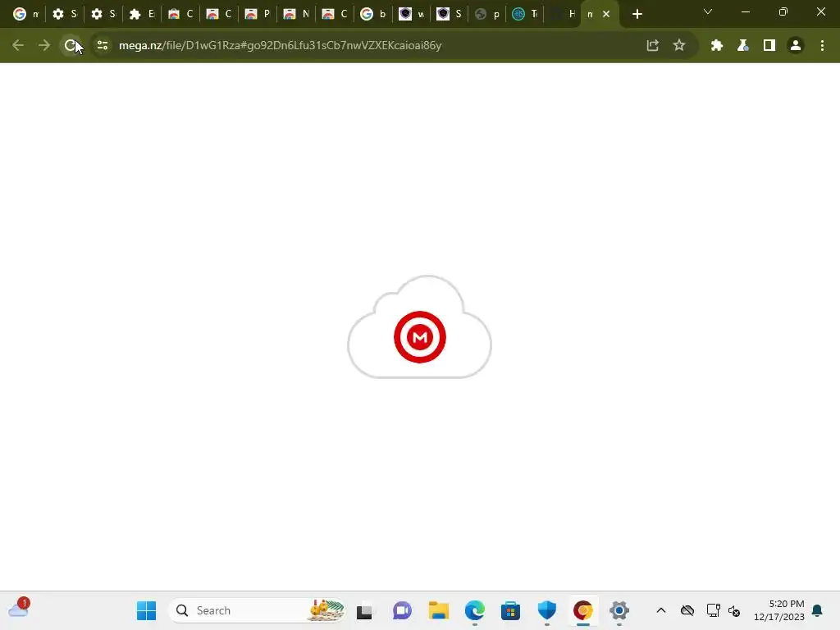Open Chrome profile avatar menu
The image size is (840, 630).
click(x=796, y=46)
